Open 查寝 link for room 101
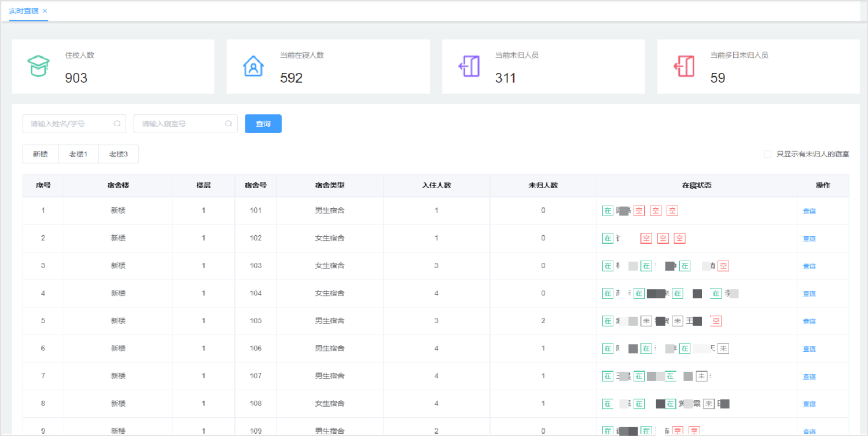This screenshot has height=436, width=868. click(809, 211)
